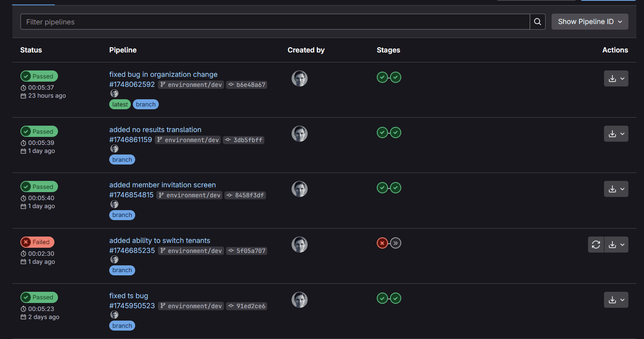
Task: Click the skipped stage icon next to failed stage
Action: [396, 243]
